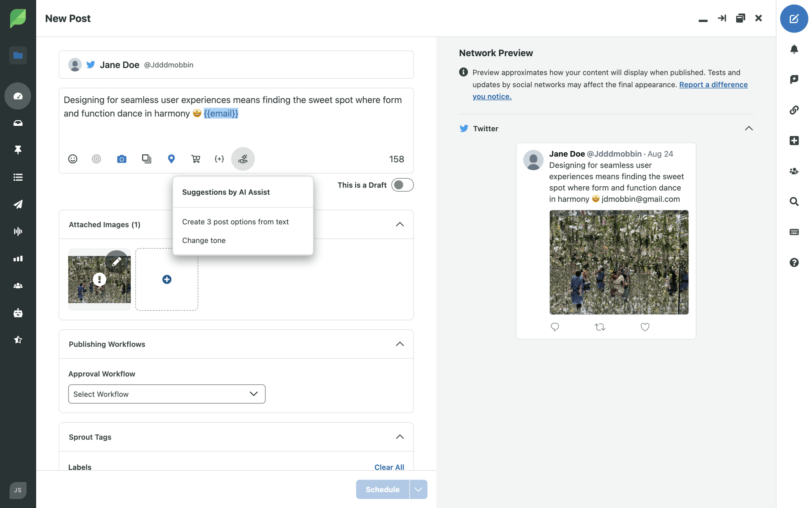Click the speech bubble lightning icon
This screenshot has width=812, height=508.
[794, 79]
